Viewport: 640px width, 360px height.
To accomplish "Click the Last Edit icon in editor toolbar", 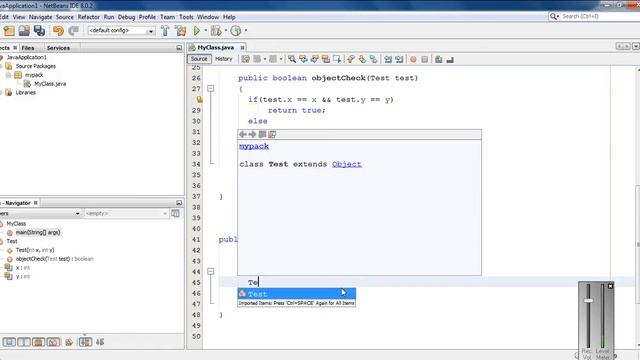I will click(245, 59).
